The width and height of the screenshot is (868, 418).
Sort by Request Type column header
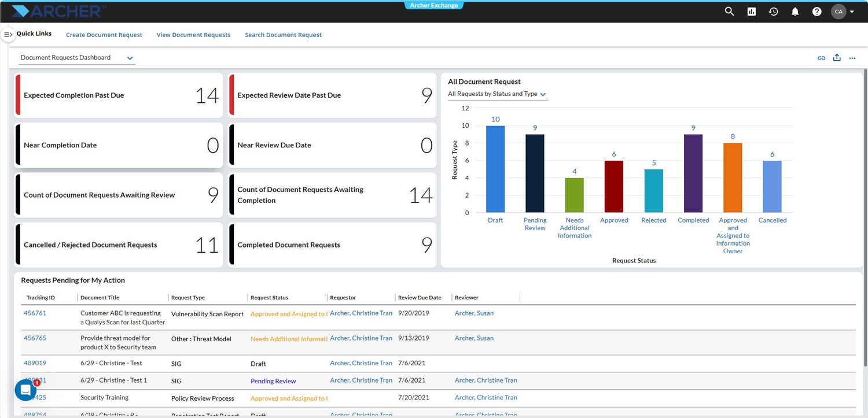pos(188,298)
